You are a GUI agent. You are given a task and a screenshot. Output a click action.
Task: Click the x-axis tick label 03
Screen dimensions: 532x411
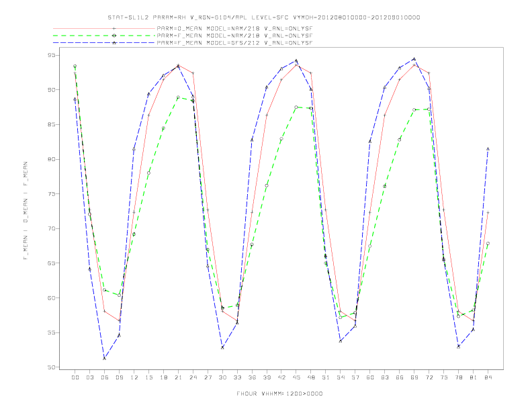[x=89, y=377]
